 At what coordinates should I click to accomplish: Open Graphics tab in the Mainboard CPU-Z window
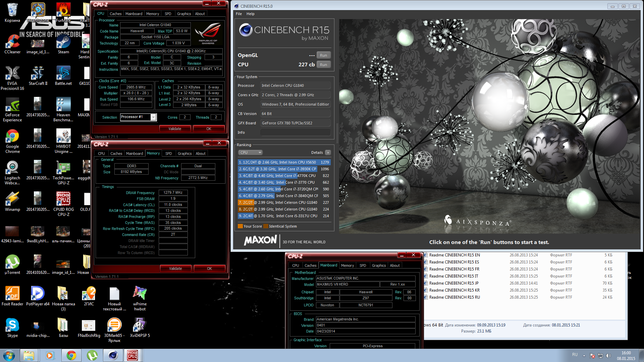pos(379,265)
